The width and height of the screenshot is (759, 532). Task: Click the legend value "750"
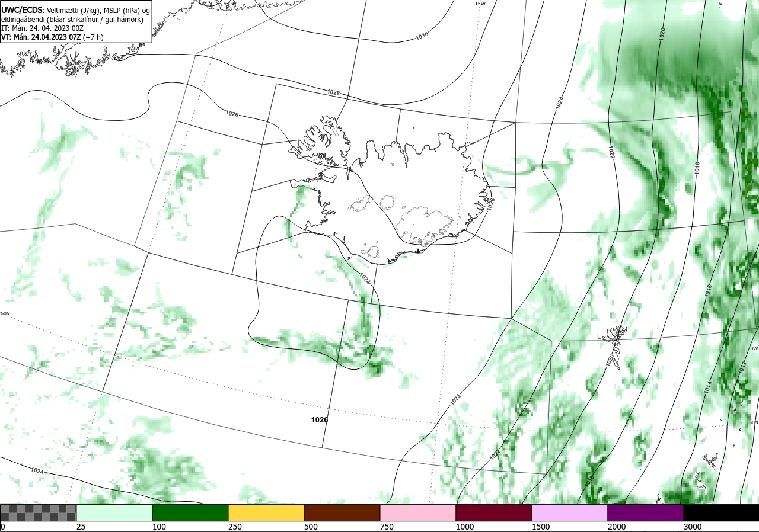pos(387,527)
